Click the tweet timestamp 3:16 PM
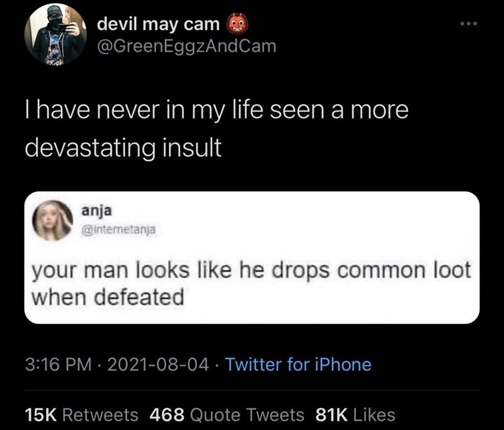 (57, 364)
